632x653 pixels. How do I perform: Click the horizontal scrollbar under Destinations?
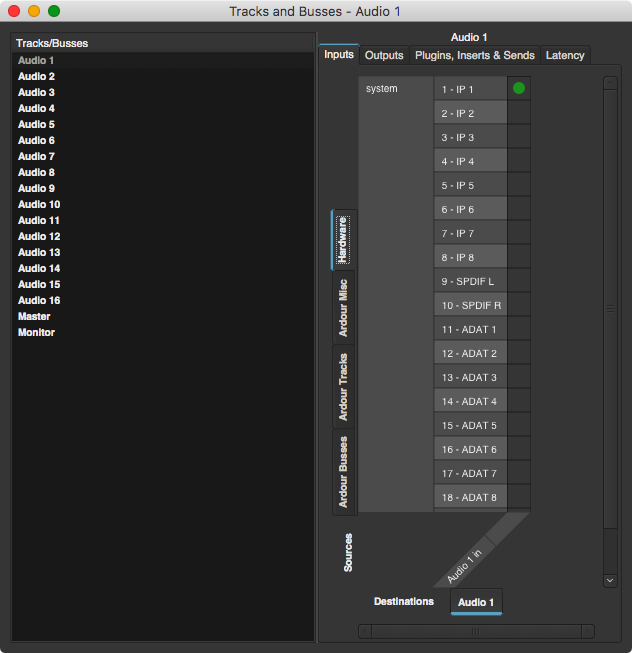tap(475, 631)
